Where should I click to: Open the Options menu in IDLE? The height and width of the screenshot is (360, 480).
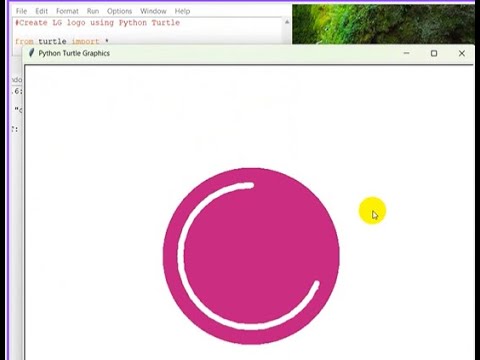point(119,11)
